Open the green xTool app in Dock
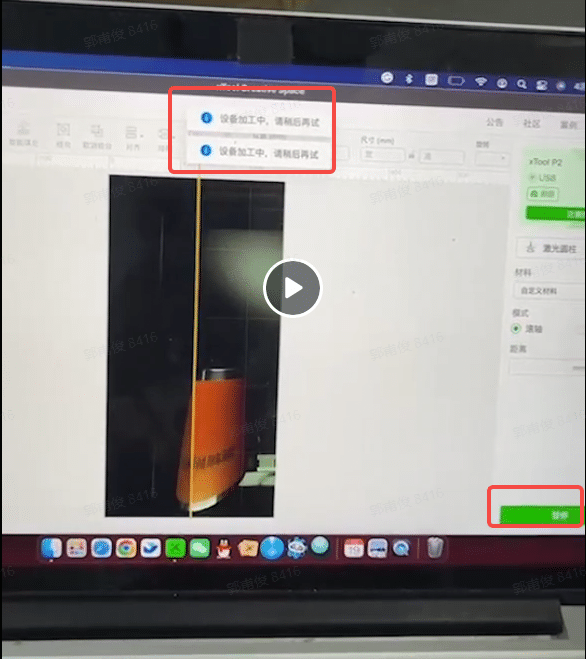The image size is (586, 659). 175,548
